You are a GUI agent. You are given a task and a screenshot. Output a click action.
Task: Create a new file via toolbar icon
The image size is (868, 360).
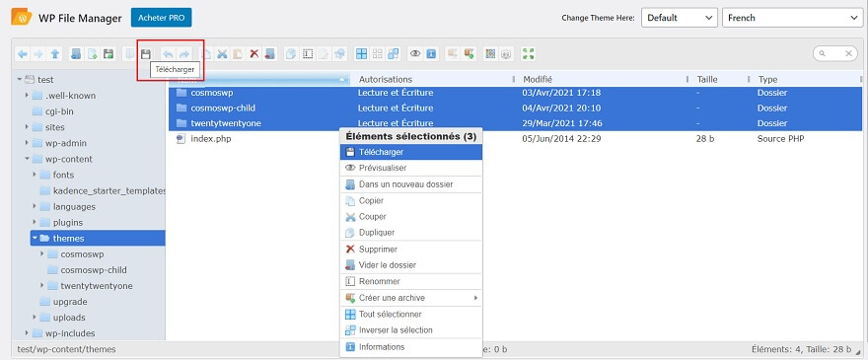(93, 53)
